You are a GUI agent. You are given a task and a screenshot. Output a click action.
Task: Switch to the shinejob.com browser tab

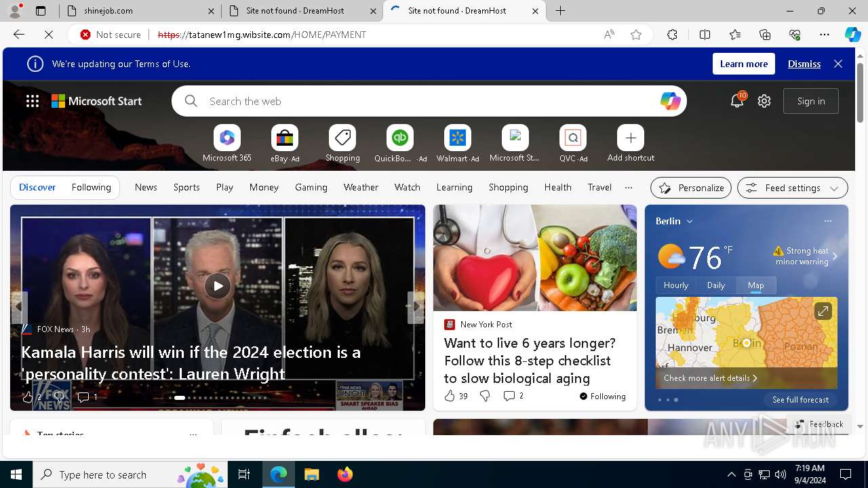[139, 11]
